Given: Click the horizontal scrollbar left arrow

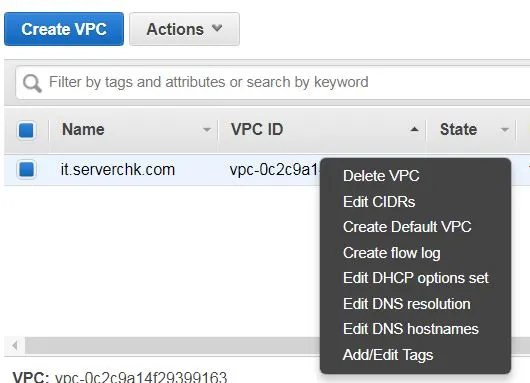Looking at the screenshot, I should (14, 345).
